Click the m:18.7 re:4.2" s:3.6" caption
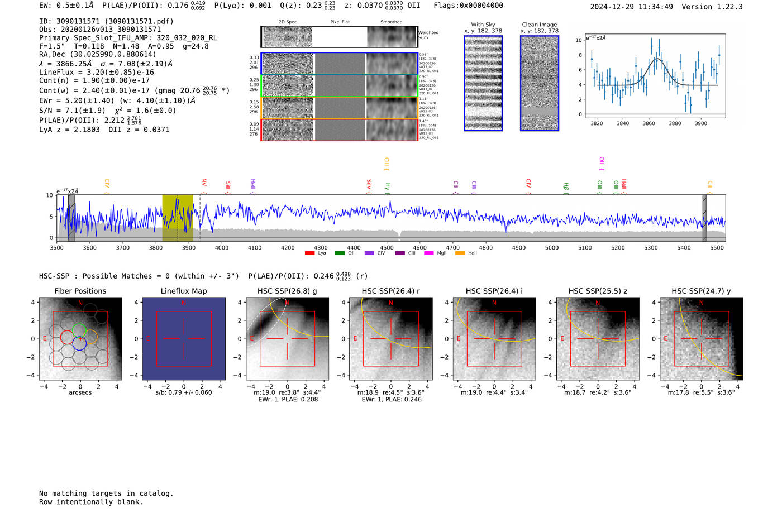This screenshot has width=782, height=532. (x=598, y=392)
